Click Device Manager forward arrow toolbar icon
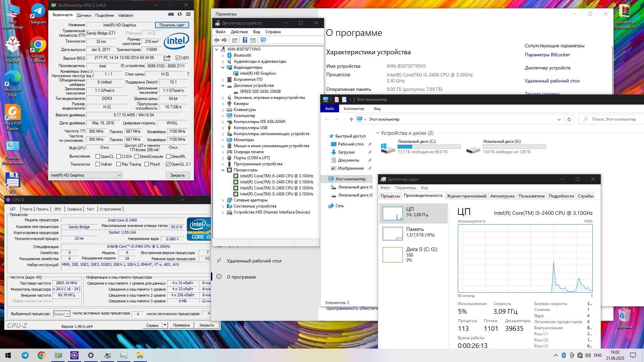 click(x=224, y=40)
